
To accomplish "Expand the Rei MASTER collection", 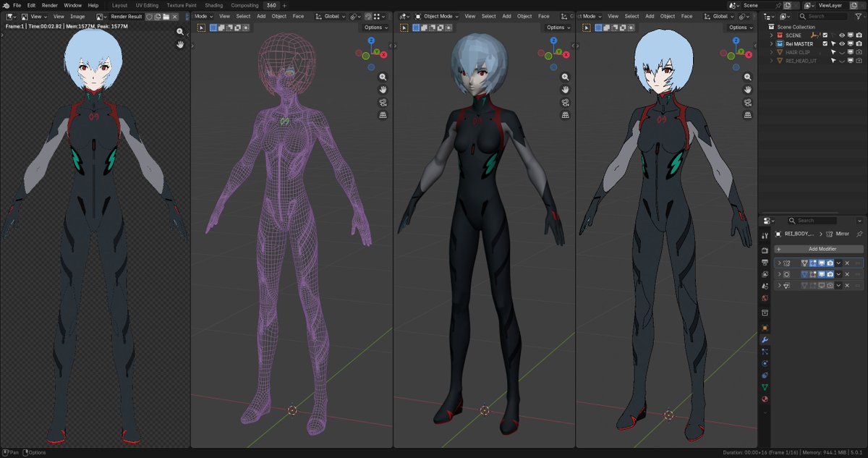I will click(773, 43).
